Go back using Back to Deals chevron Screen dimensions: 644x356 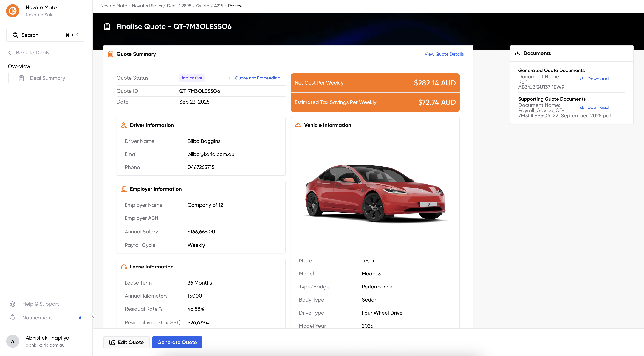tap(10, 53)
